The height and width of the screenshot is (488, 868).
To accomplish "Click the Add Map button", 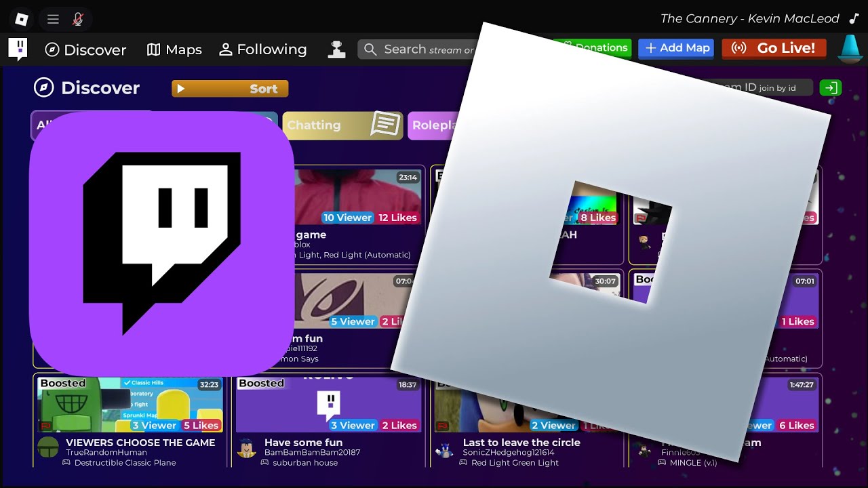I will click(676, 48).
